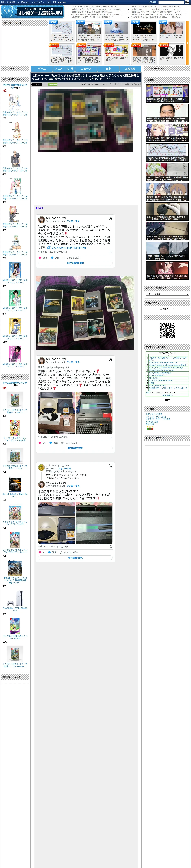Click 36件の返信を読む button
Viewport: 191px width, 868px height.
pos(75,263)
